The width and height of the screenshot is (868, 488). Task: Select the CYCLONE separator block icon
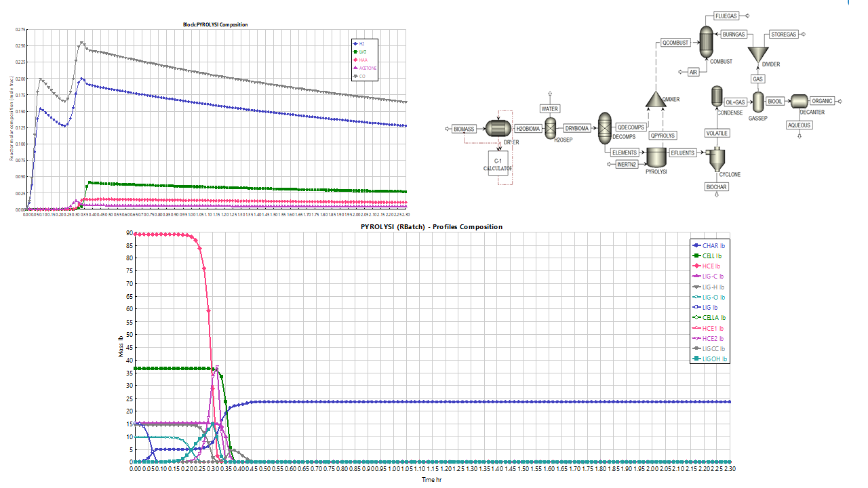click(716, 159)
